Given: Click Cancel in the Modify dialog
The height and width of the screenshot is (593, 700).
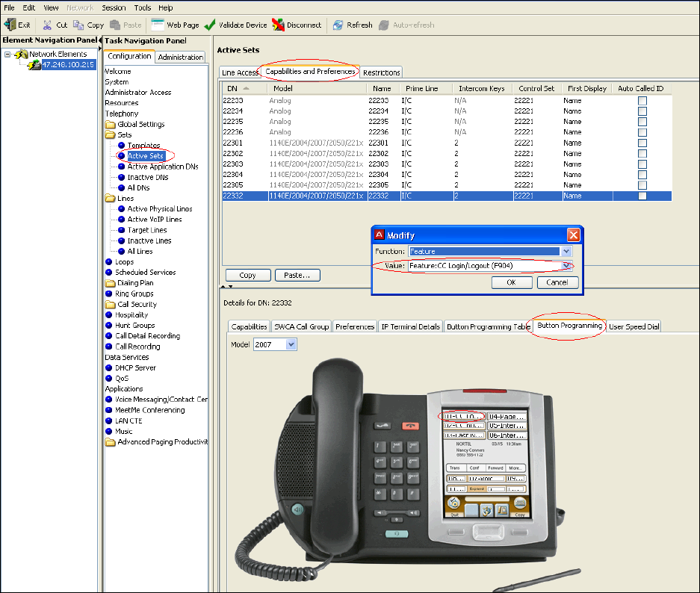Looking at the screenshot, I should pos(557,282).
